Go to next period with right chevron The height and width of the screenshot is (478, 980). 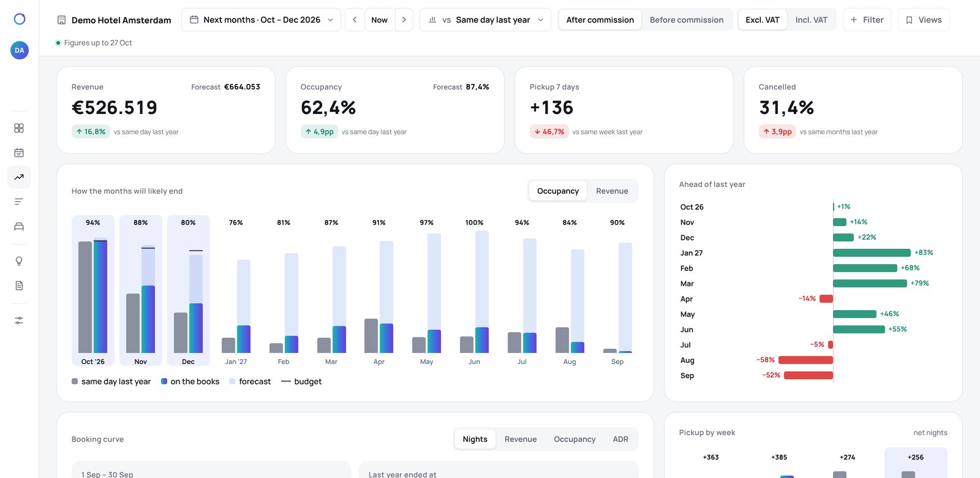coord(404,20)
